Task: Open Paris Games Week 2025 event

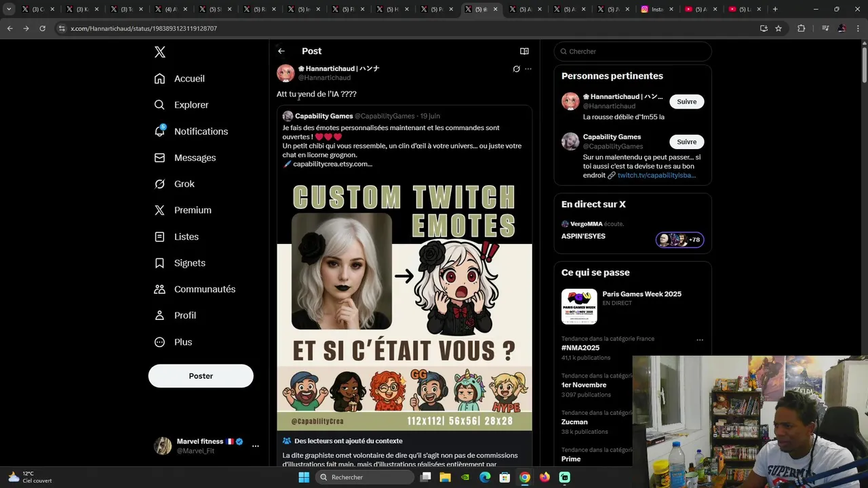Action: pos(642,294)
